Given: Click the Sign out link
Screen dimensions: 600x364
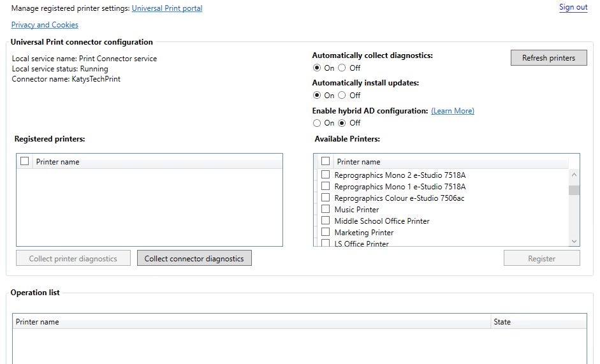Looking at the screenshot, I should pyautogui.click(x=573, y=7).
